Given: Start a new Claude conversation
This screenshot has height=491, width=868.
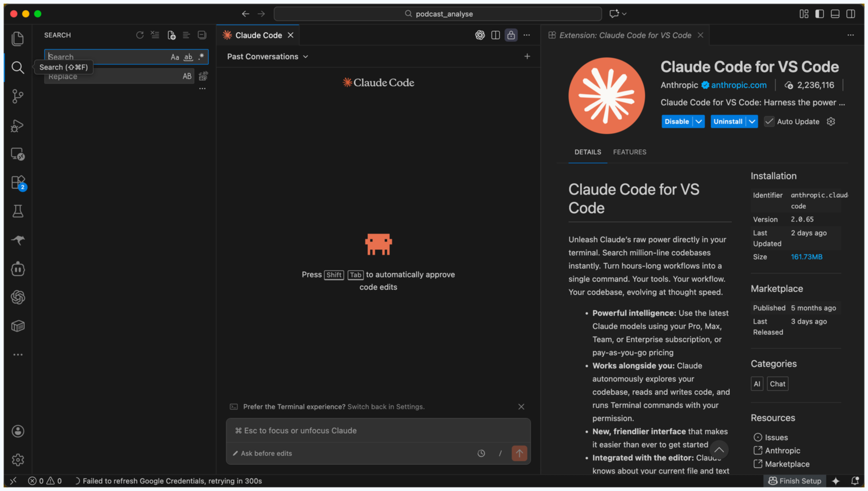Looking at the screenshot, I should 527,56.
